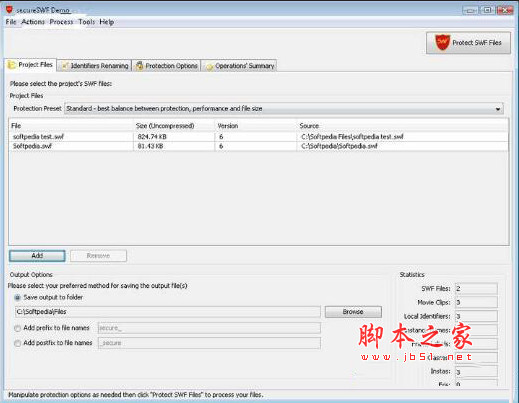Click the Source column header
The image size is (519, 403).
pos(403,126)
